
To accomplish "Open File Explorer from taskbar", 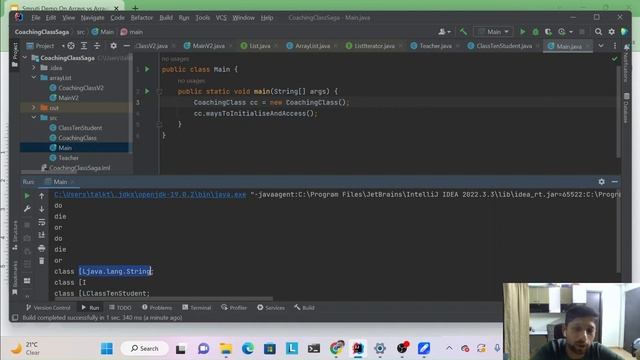I will coord(226,349).
